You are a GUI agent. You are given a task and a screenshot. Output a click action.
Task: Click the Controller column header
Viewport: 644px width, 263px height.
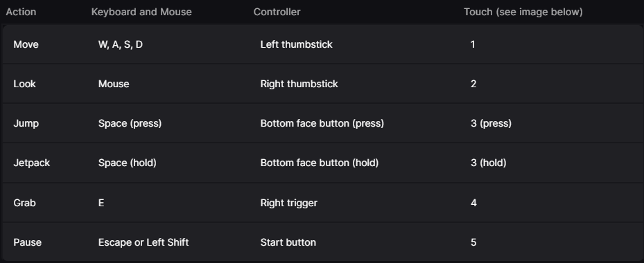pyautogui.click(x=277, y=12)
